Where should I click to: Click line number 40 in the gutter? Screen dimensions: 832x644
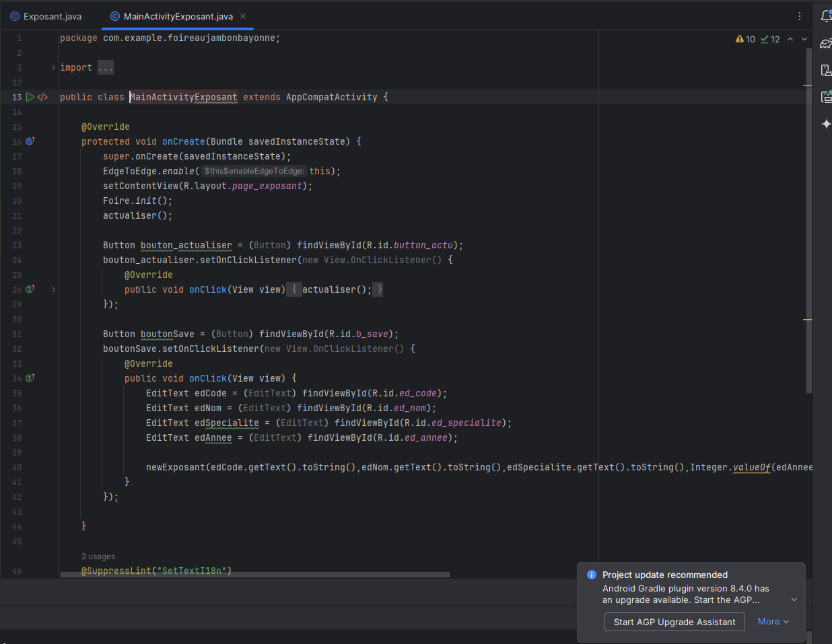click(17, 467)
